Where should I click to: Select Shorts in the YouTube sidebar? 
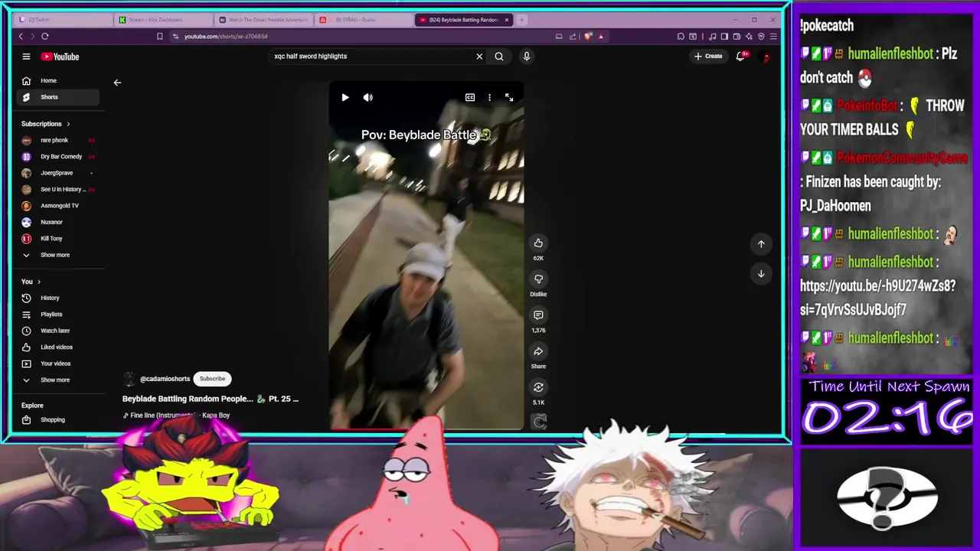click(x=58, y=97)
